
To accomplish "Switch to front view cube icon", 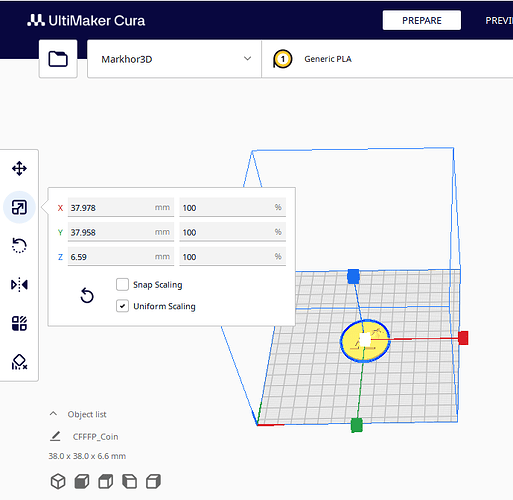I will 82,481.
